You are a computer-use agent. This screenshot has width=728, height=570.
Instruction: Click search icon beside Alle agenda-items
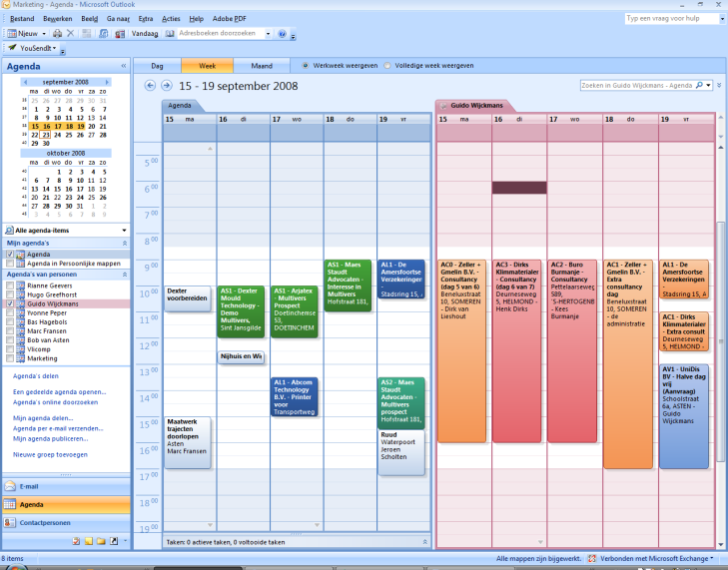pyautogui.click(x=9, y=231)
